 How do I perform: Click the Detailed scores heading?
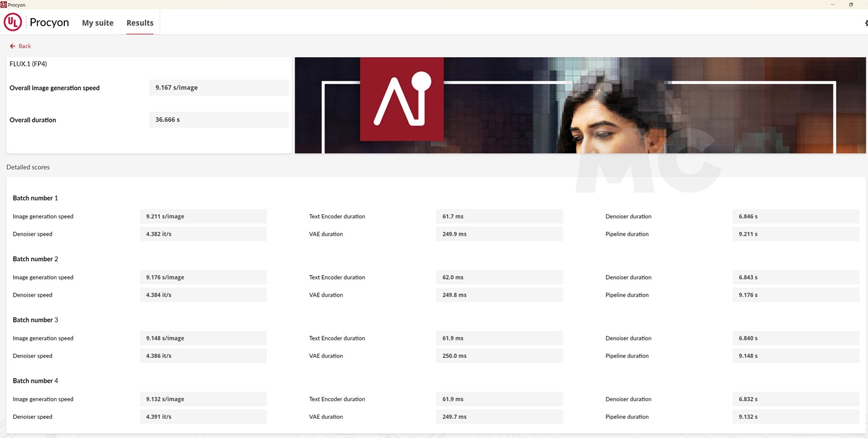tap(28, 167)
